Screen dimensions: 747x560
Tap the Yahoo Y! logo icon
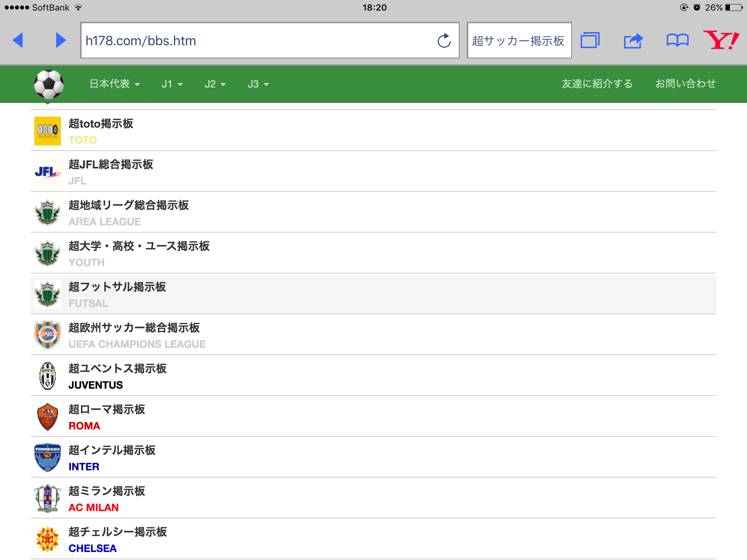tap(721, 40)
